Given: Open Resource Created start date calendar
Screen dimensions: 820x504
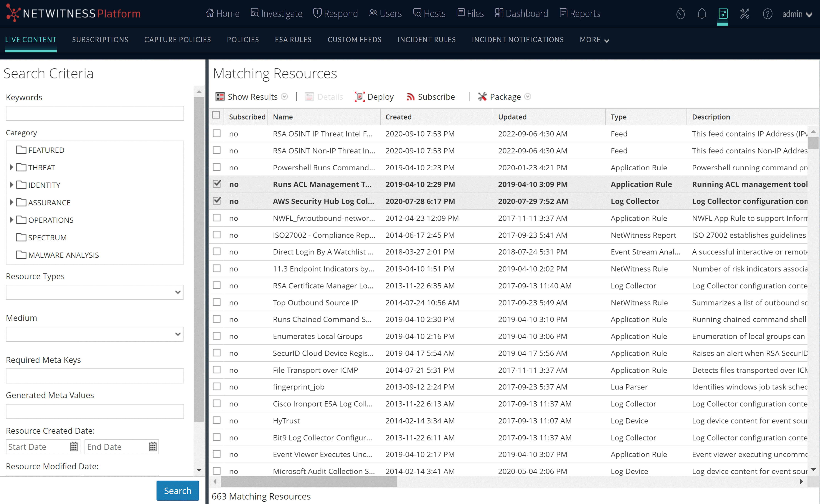Looking at the screenshot, I should coord(74,447).
